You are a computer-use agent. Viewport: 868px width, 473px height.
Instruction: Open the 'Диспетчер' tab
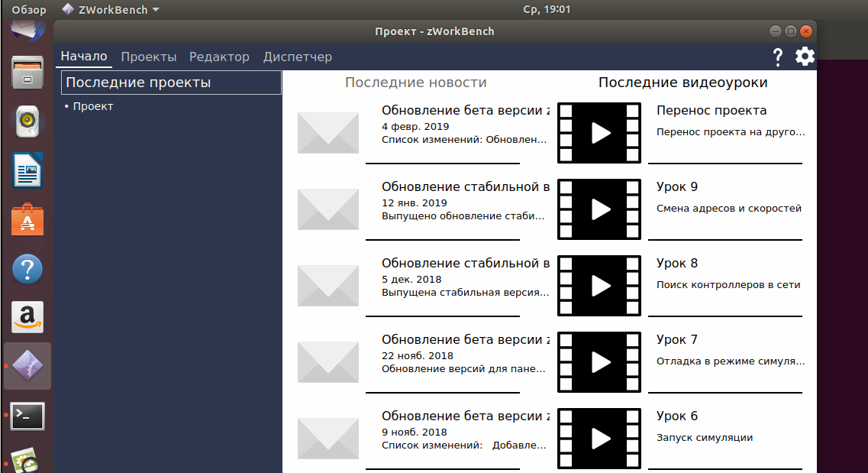pyautogui.click(x=298, y=57)
